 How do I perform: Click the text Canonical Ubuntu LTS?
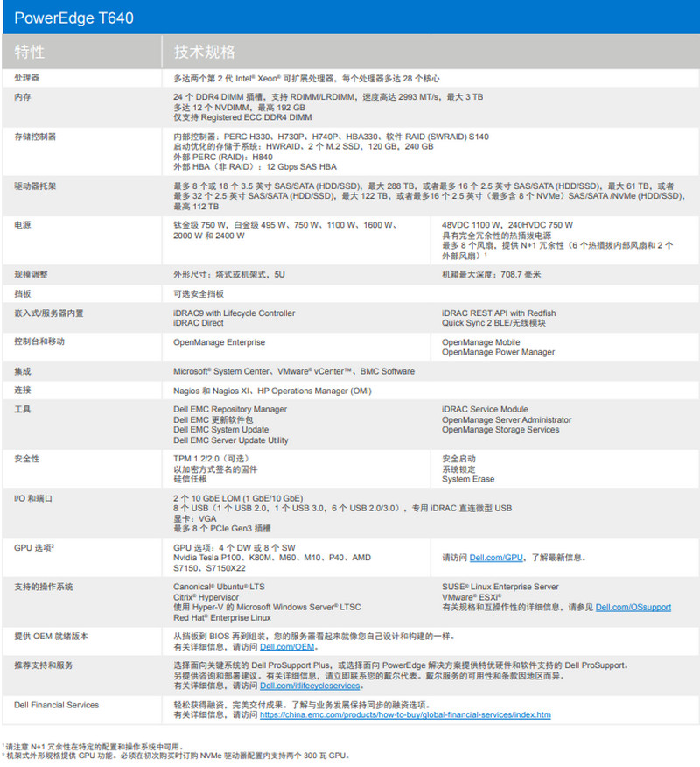(219, 587)
